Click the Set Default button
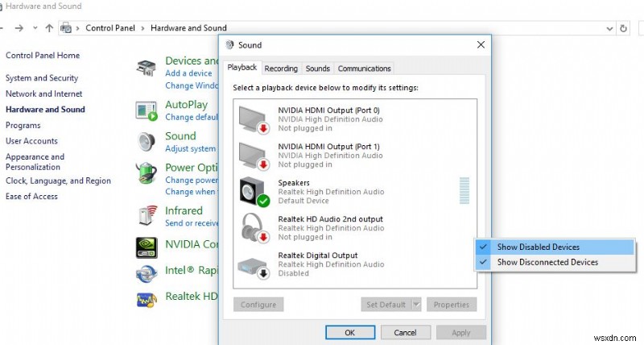This screenshot has width=644, height=345. [x=386, y=305]
